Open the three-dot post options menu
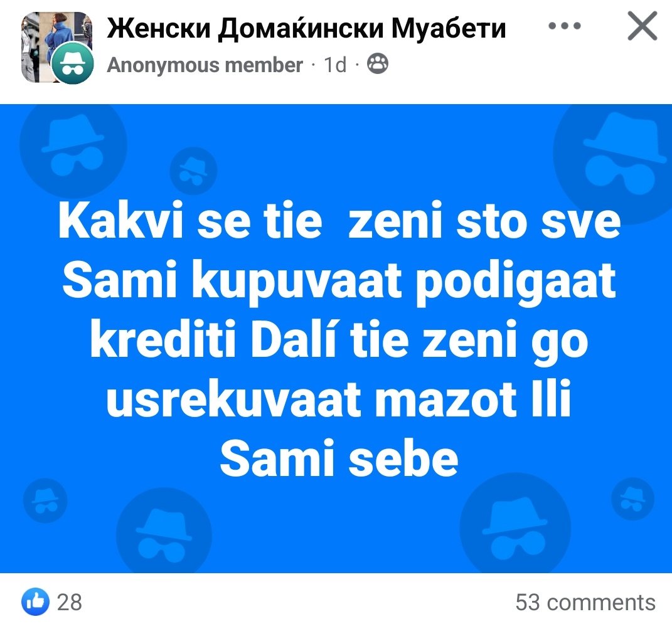The width and height of the screenshot is (672, 624). pyautogui.click(x=565, y=26)
